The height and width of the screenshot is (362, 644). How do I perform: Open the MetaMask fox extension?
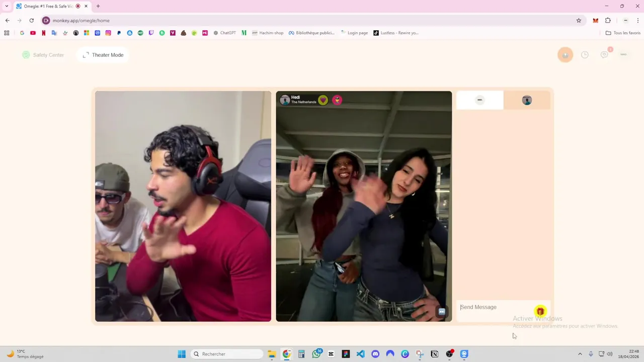point(596,21)
